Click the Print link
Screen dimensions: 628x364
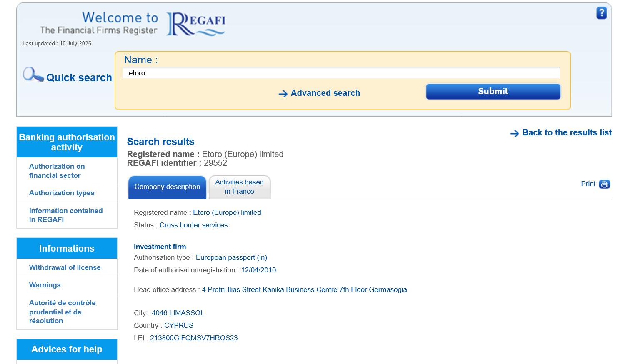coord(588,184)
